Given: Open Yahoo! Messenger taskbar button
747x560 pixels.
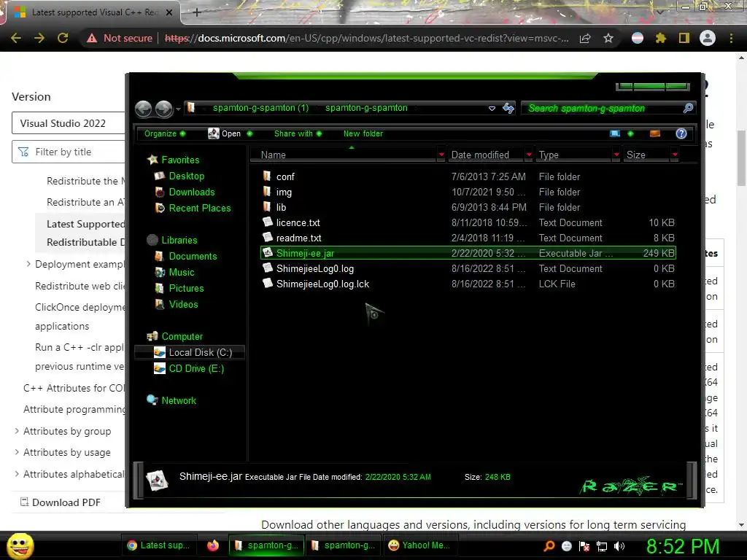Looking at the screenshot, I should pyautogui.click(x=419, y=545).
